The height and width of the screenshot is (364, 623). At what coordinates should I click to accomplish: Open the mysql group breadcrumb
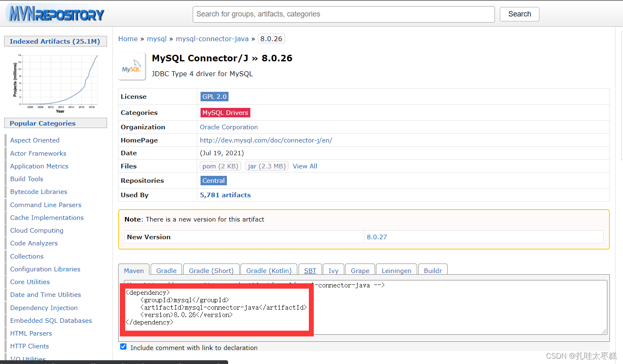coord(157,39)
